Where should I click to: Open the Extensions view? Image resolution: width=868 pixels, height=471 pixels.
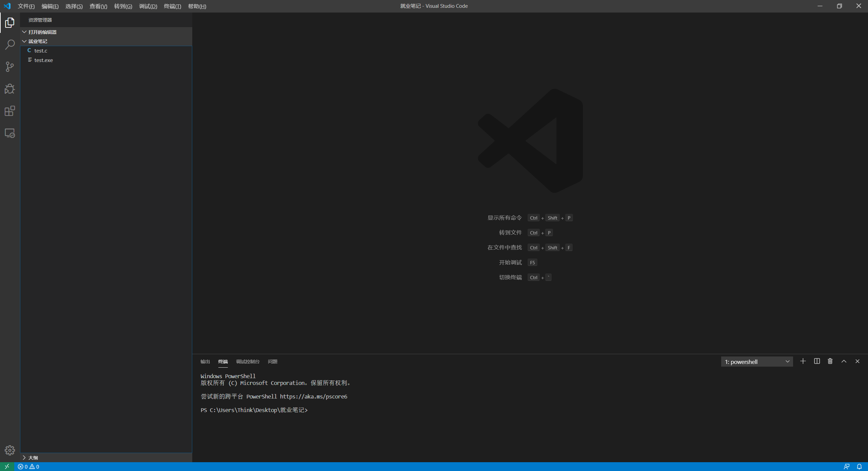click(x=10, y=111)
